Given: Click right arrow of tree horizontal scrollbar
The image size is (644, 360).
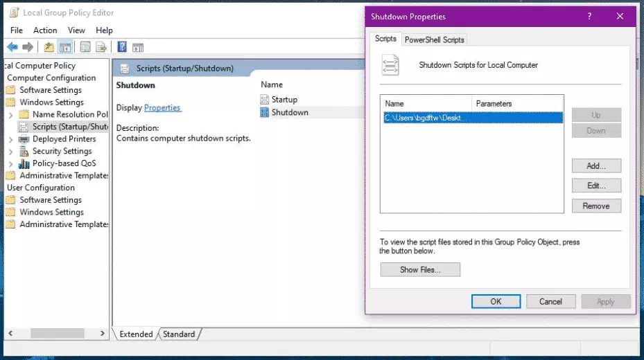Looking at the screenshot, I should pyautogui.click(x=103, y=334).
